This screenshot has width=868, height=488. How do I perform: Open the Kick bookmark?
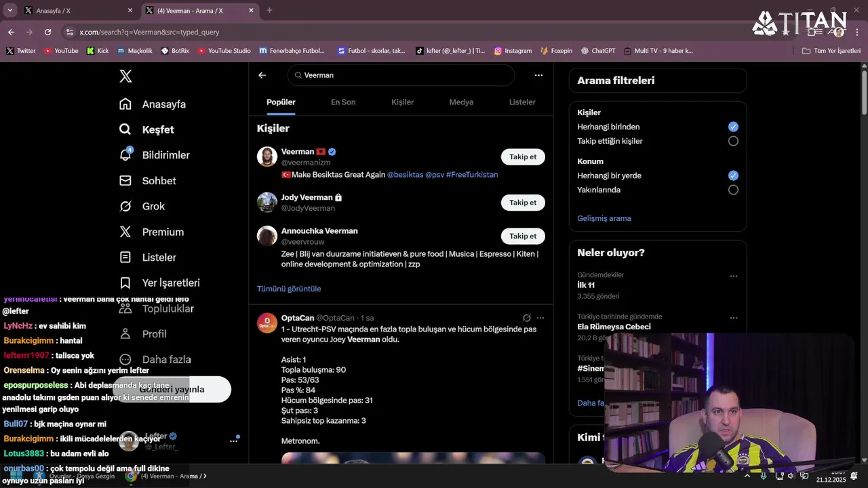coord(98,51)
